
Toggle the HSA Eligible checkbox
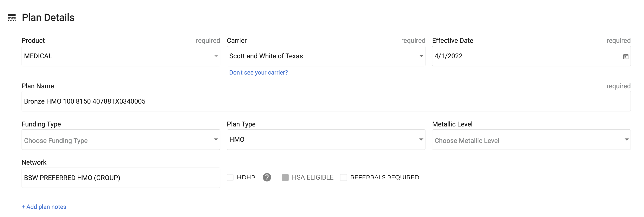pos(285,177)
